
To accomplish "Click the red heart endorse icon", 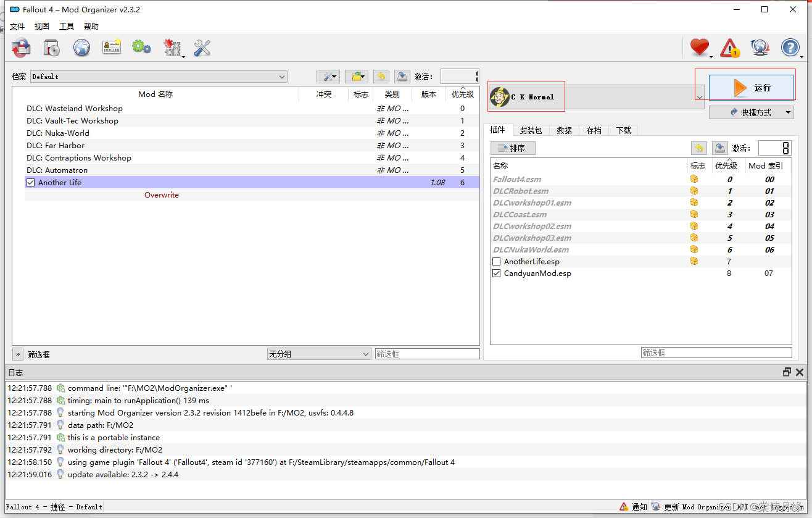I will [700, 48].
